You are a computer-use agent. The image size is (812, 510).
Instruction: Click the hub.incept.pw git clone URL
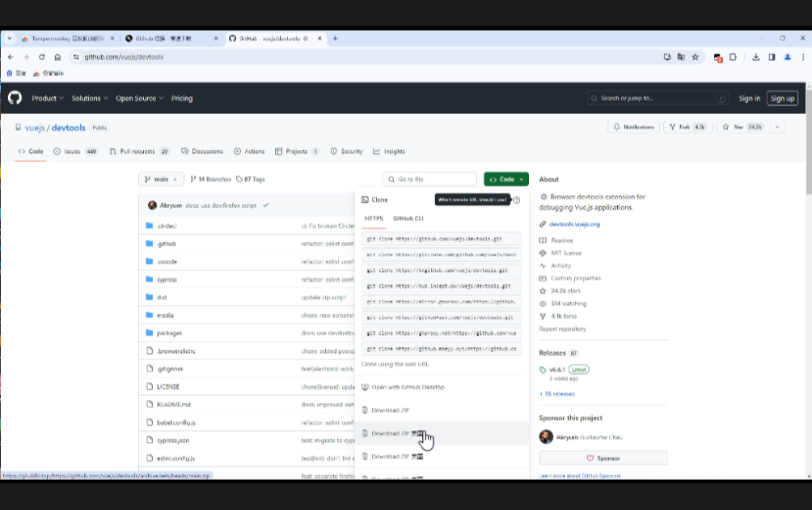[442, 286]
